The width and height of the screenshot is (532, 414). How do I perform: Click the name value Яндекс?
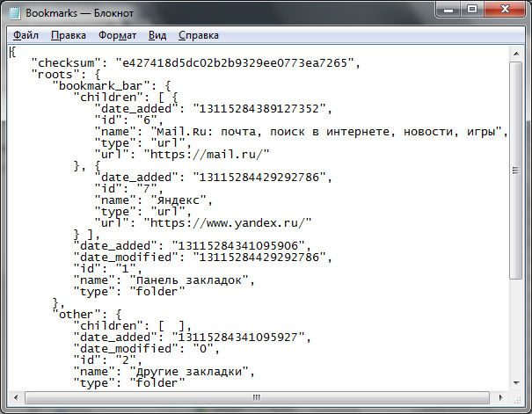[x=179, y=200]
